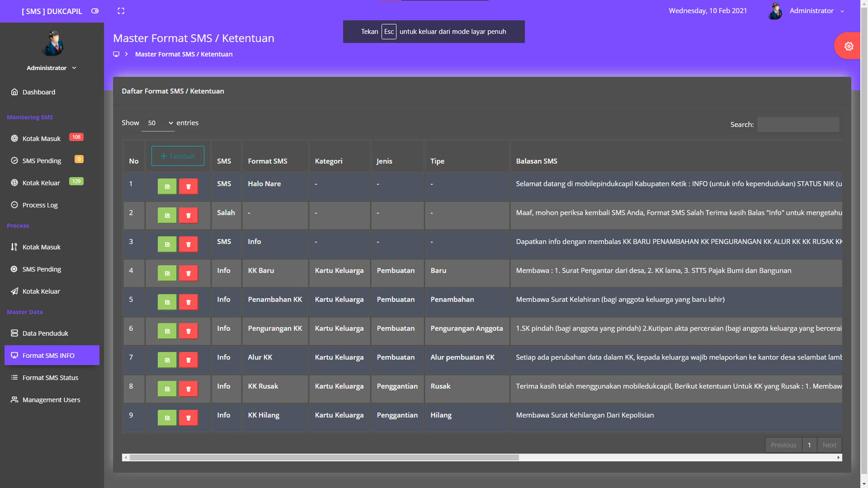Click the red delete icon for row 9
The width and height of the screenshot is (868, 488).
coord(188,418)
